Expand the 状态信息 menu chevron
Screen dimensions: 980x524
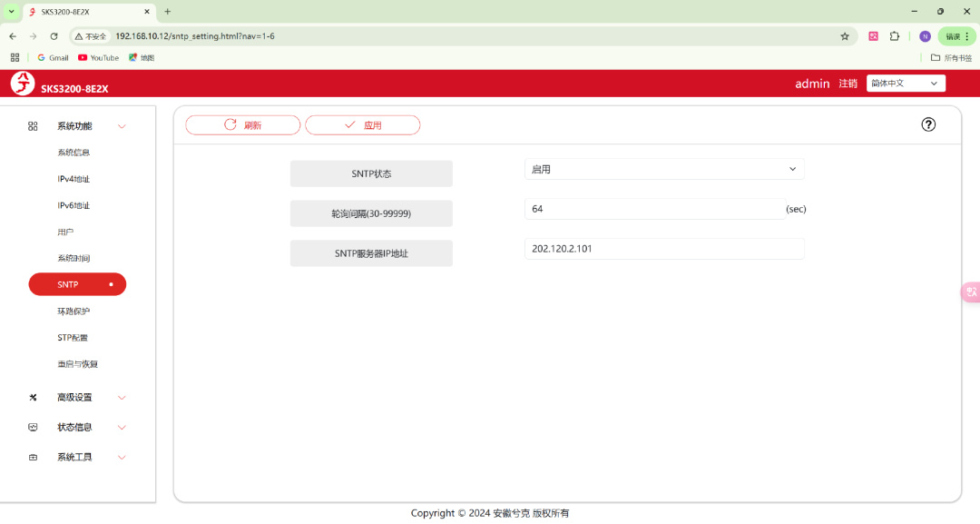(x=122, y=428)
